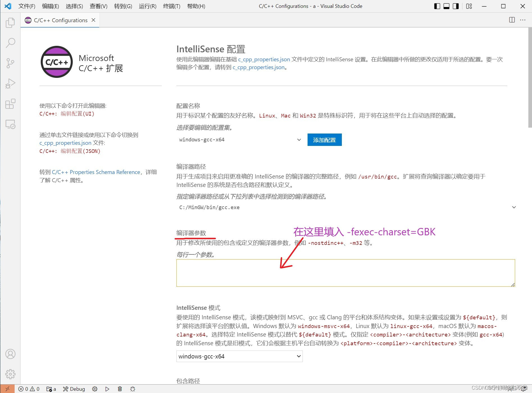The height and width of the screenshot is (393, 532).
Task: Click the 'C/C++: 编辑配置(JSON)' command text
Action: click(70, 151)
